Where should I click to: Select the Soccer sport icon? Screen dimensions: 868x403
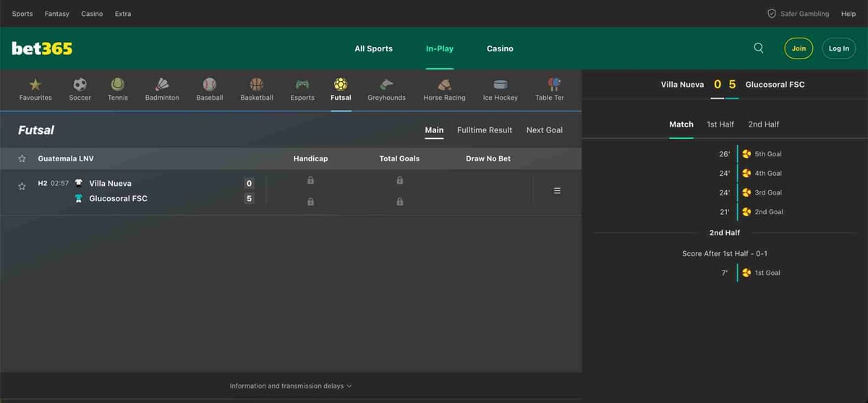pos(80,84)
